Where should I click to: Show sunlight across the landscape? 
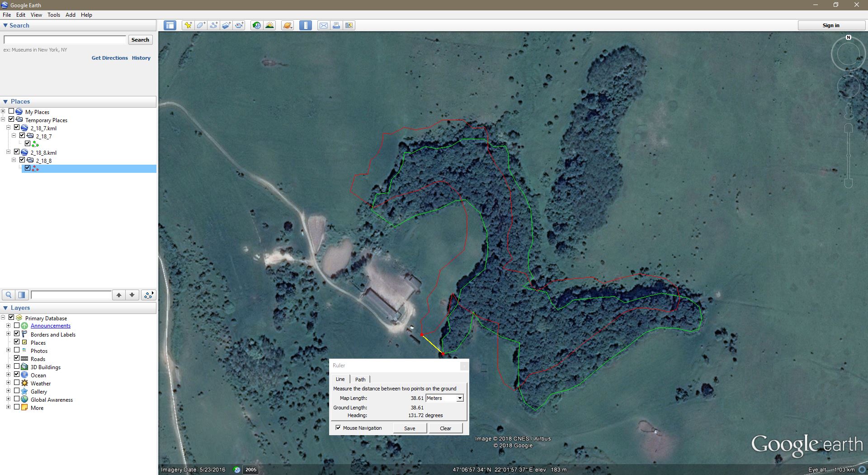click(269, 25)
